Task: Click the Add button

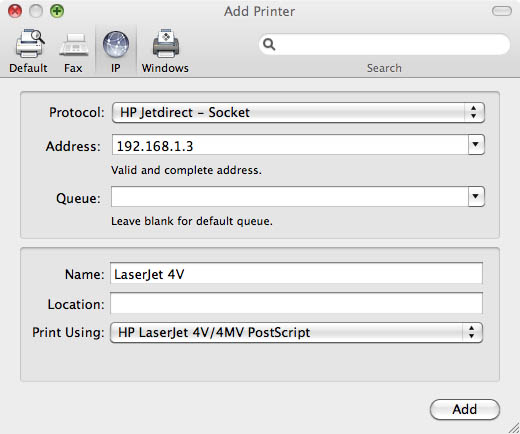Action: click(465, 409)
